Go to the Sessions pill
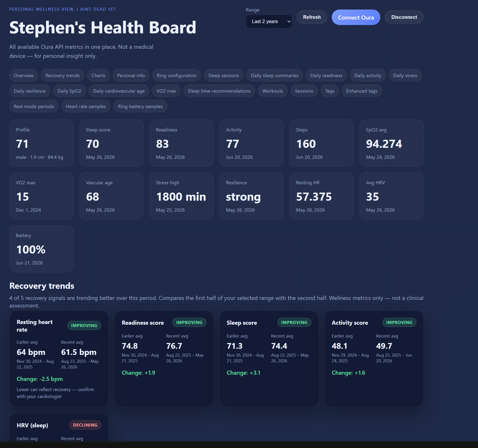This screenshot has height=448, width=478. pyautogui.click(x=304, y=91)
